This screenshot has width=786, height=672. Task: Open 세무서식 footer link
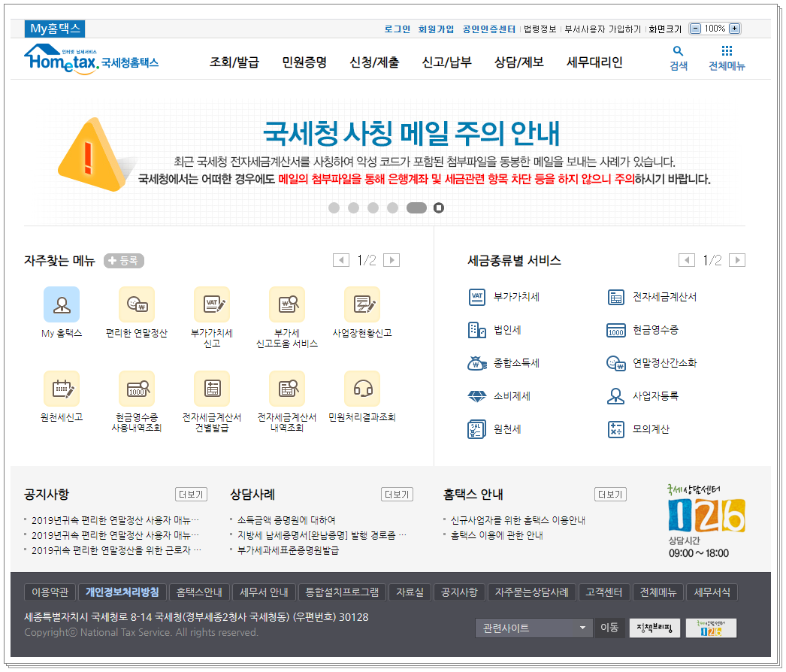pyautogui.click(x=712, y=592)
